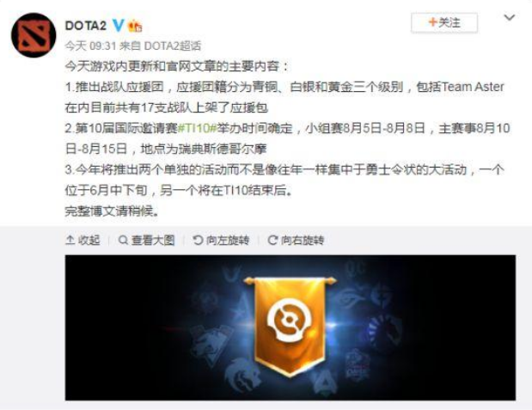
Task: Click the orange membership badge icon
Action: (135, 26)
